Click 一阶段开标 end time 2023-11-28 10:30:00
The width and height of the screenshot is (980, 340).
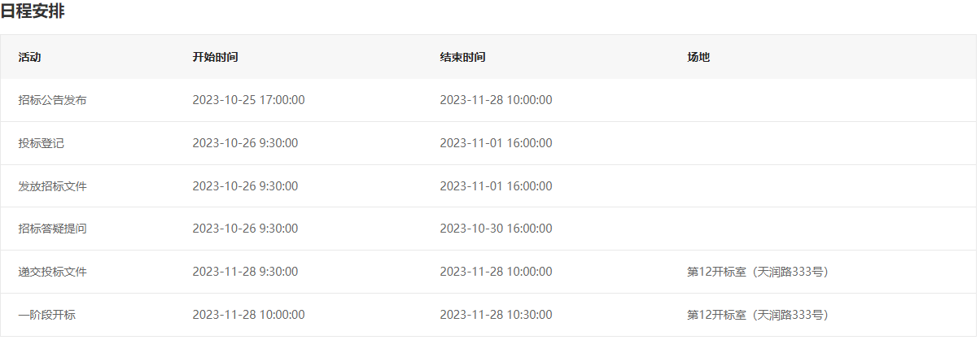click(x=496, y=315)
